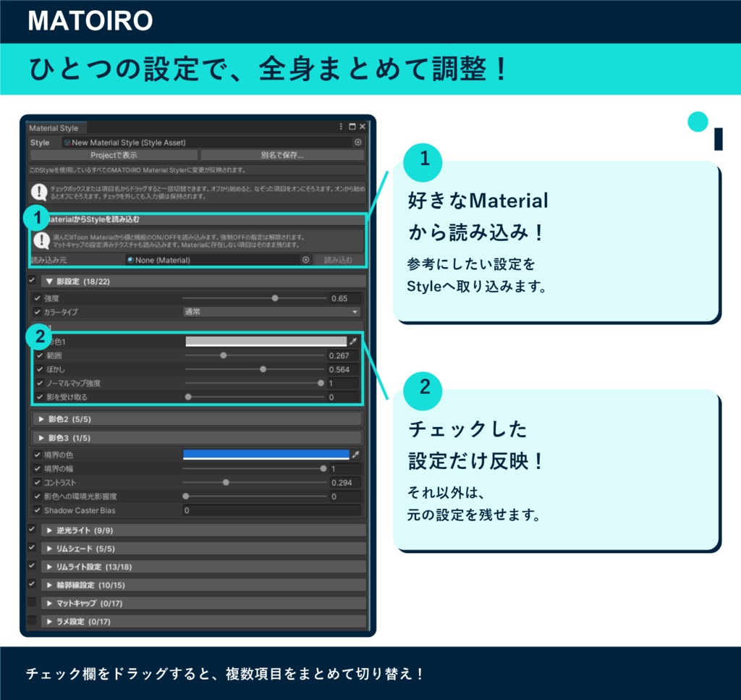Image resolution: width=741 pixels, height=700 pixels.
Task: Open object picker for None (Material) field
Action: point(306,260)
